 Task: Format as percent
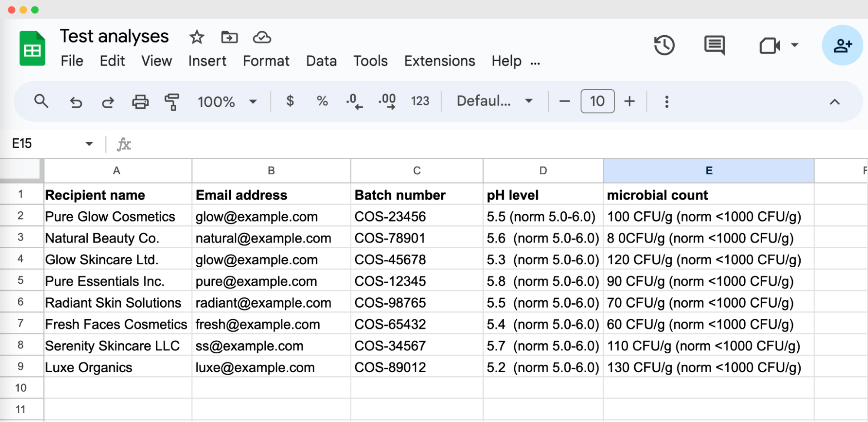coord(322,101)
